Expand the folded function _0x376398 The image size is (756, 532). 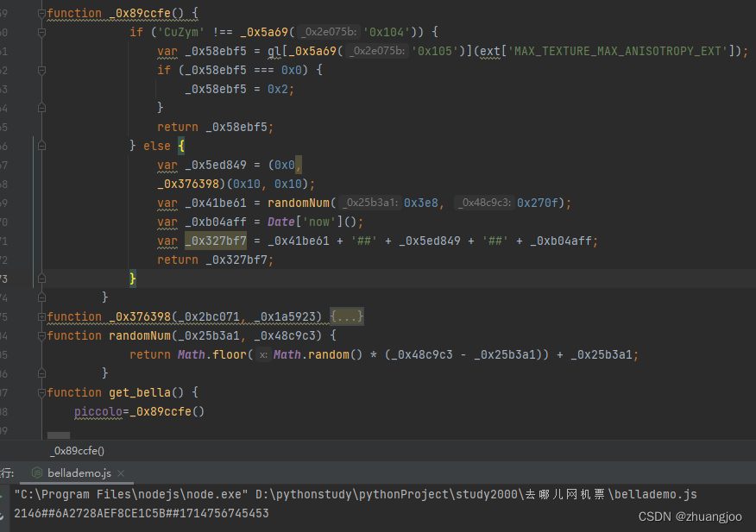[x=42, y=316]
